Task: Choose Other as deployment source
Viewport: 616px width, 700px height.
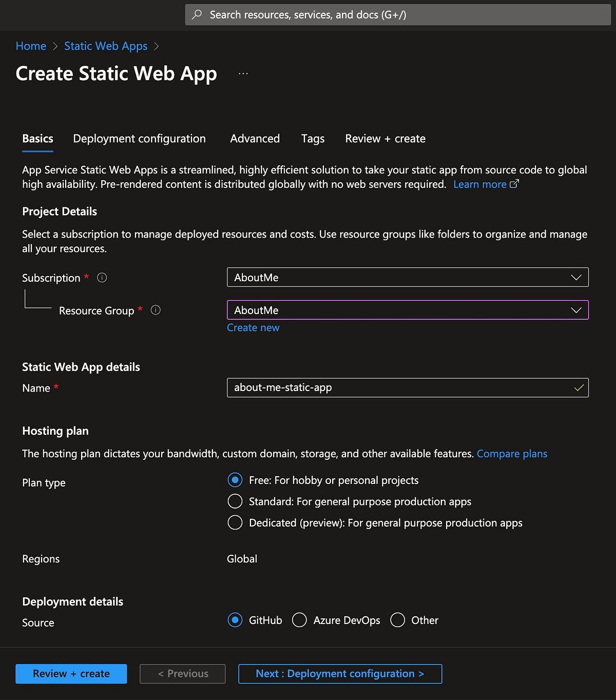Action: pos(397,620)
